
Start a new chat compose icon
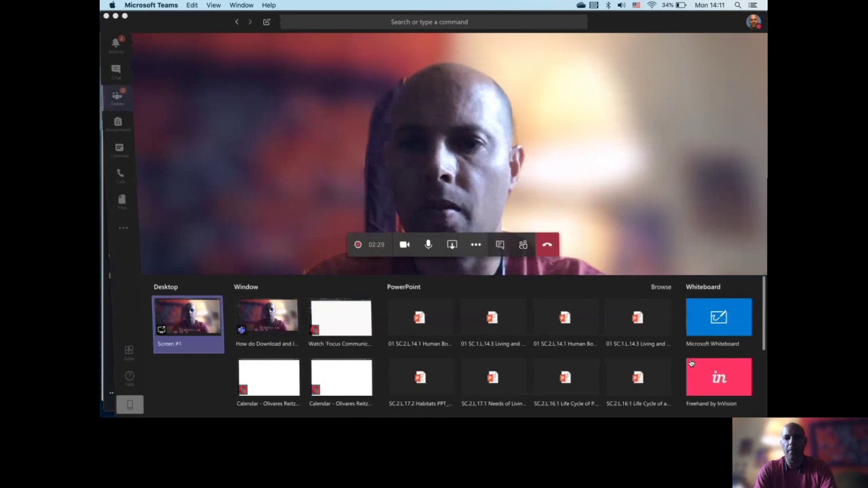pos(267,22)
